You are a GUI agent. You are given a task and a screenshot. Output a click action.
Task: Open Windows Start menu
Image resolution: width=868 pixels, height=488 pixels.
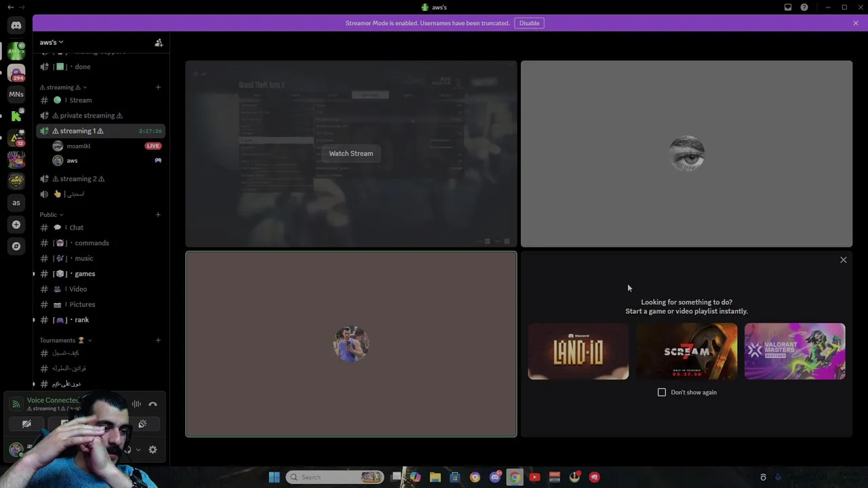[274, 477]
